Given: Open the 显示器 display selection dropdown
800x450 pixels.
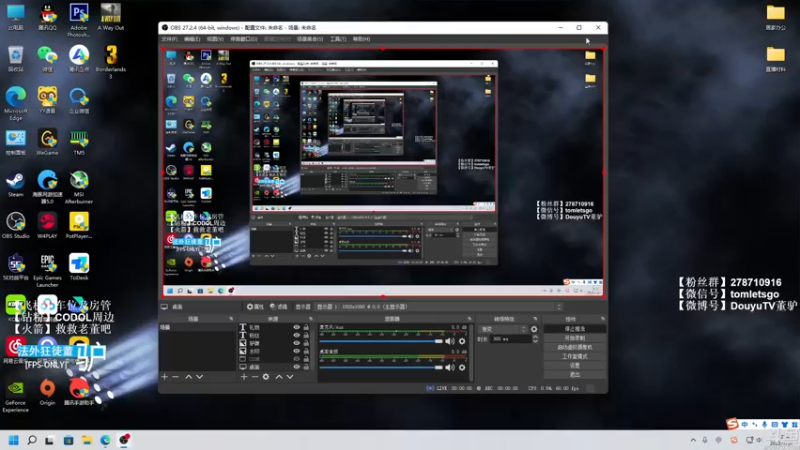Looking at the screenshot, I should [x=439, y=307].
